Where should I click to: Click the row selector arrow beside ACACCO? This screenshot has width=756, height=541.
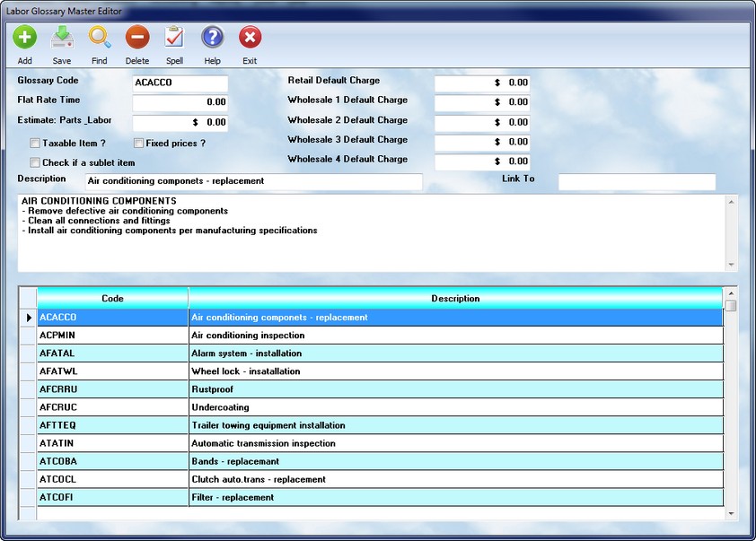(x=27, y=318)
